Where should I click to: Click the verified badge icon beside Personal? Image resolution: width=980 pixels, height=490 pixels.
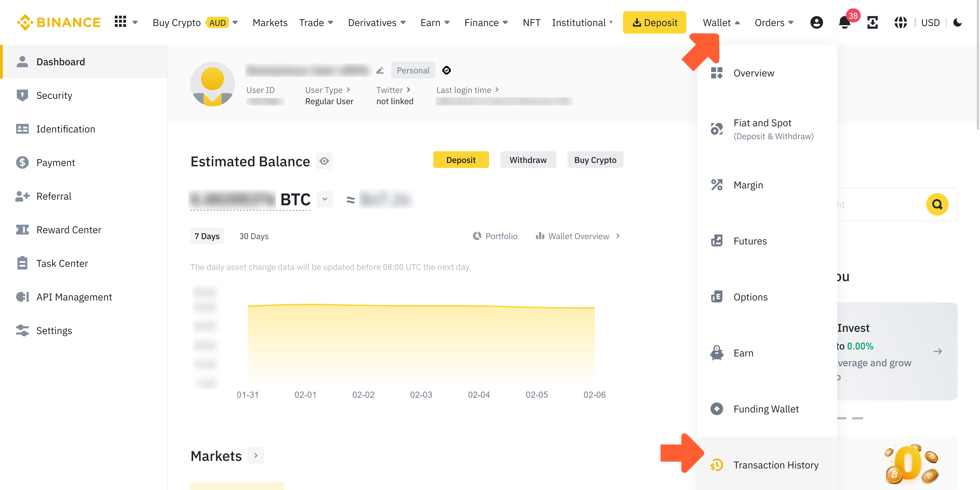446,70
